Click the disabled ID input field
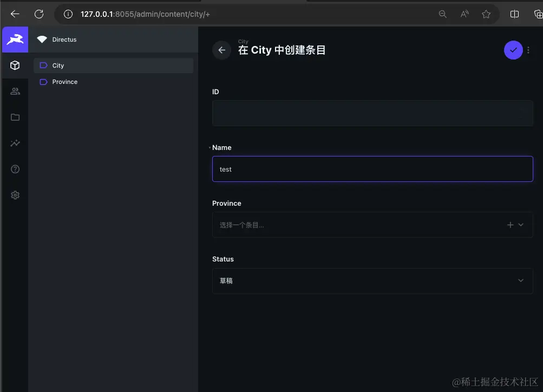This screenshot has width=543, height=392. (372, 113)
